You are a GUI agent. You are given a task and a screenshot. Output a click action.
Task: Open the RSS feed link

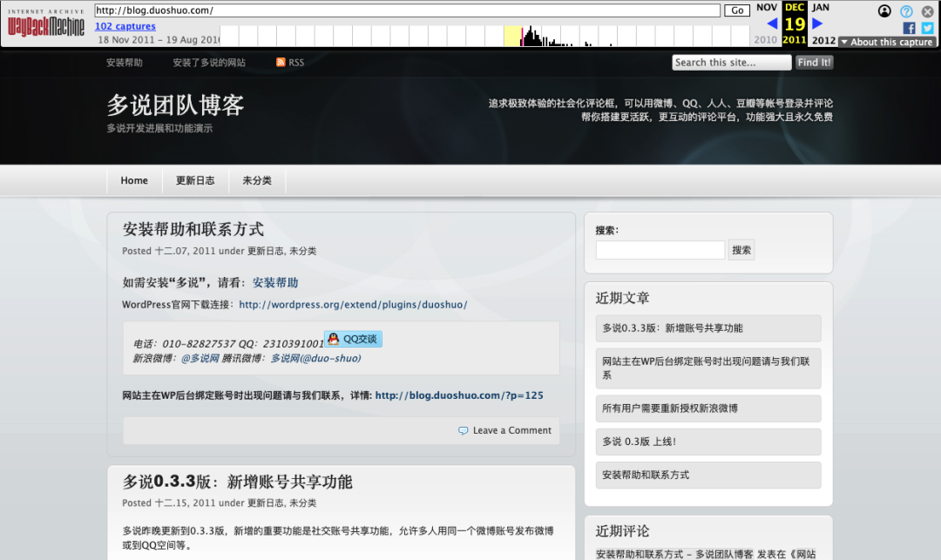[x=290, y=63]
